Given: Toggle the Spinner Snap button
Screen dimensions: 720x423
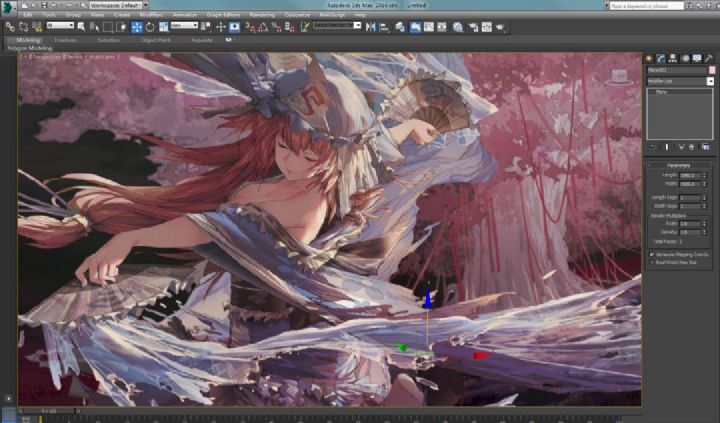Looking at the screenshot, I should tap(290, 27).
